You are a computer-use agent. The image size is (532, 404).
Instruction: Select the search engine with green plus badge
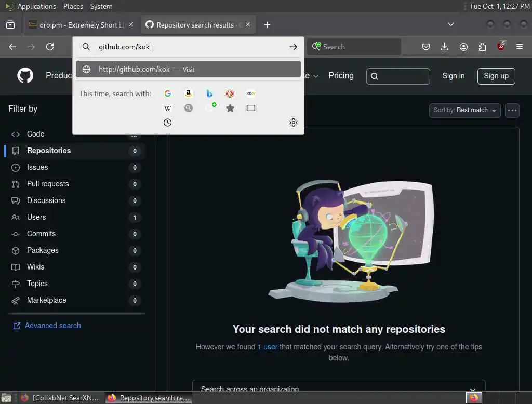coord(210,107)
